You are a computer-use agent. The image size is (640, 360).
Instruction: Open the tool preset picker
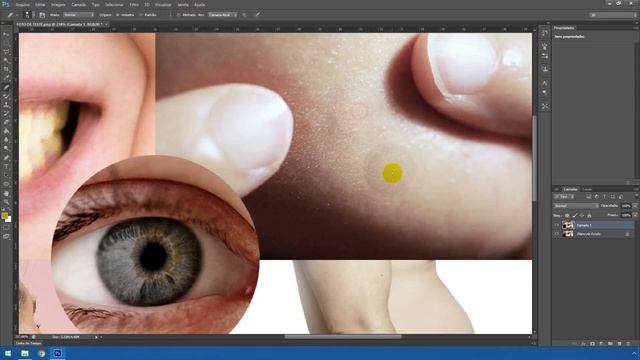[x=12, y=15]
